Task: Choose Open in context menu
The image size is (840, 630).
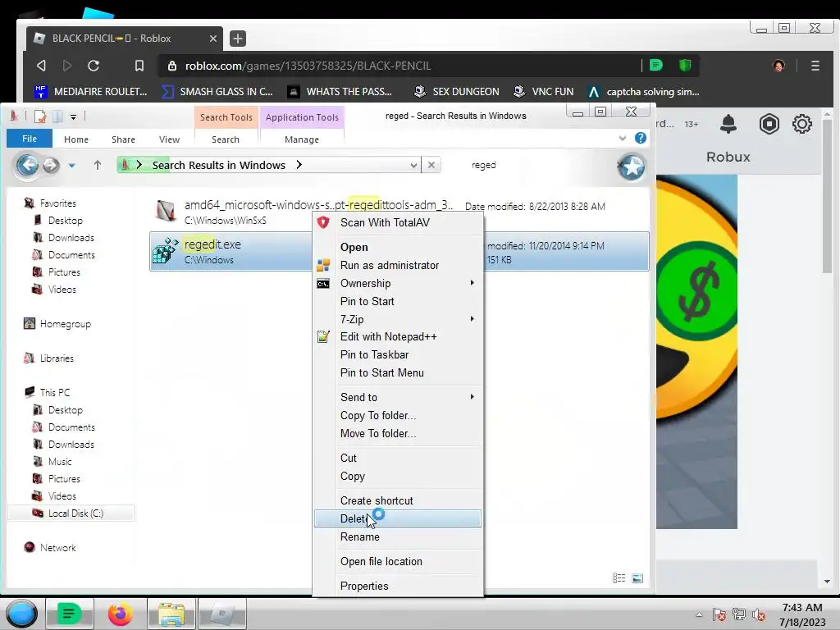Action: [x=398, y=247]
